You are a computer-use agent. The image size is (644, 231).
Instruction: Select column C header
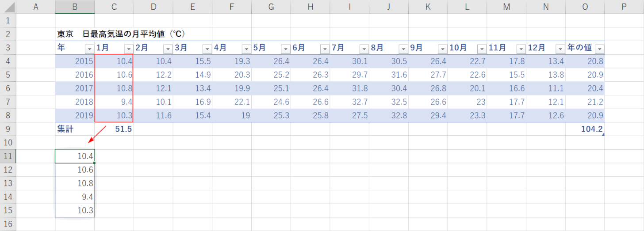tap(114, 7)
